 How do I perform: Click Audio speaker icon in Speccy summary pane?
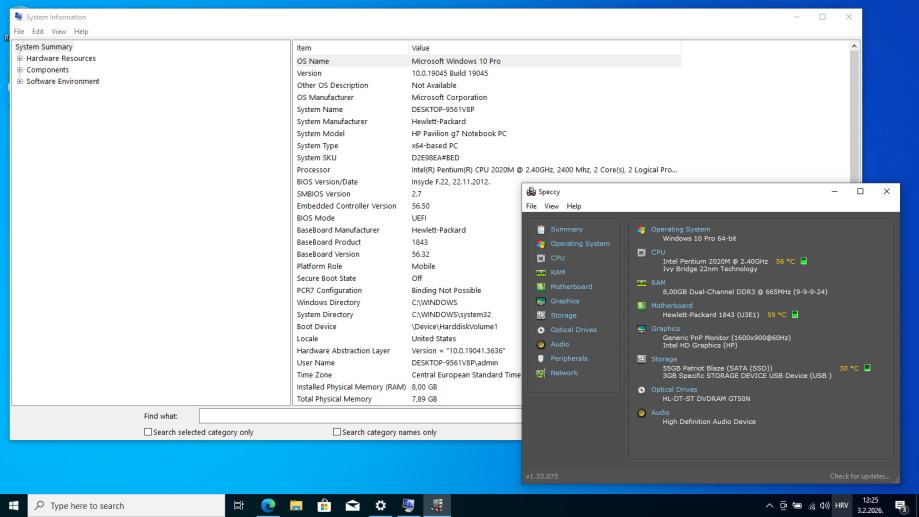click(641, 413)
